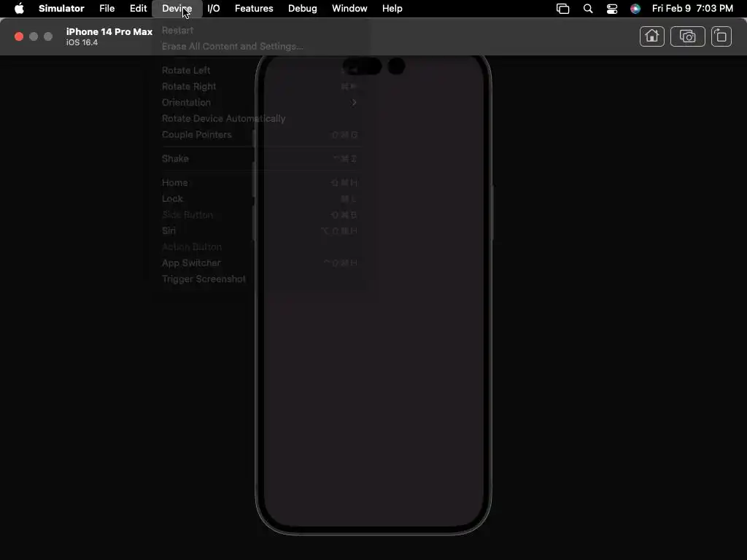This screenshot has width=747, height=560.
Task: Select Rotate Left in the Device menu
Action: tap(260, 71)
